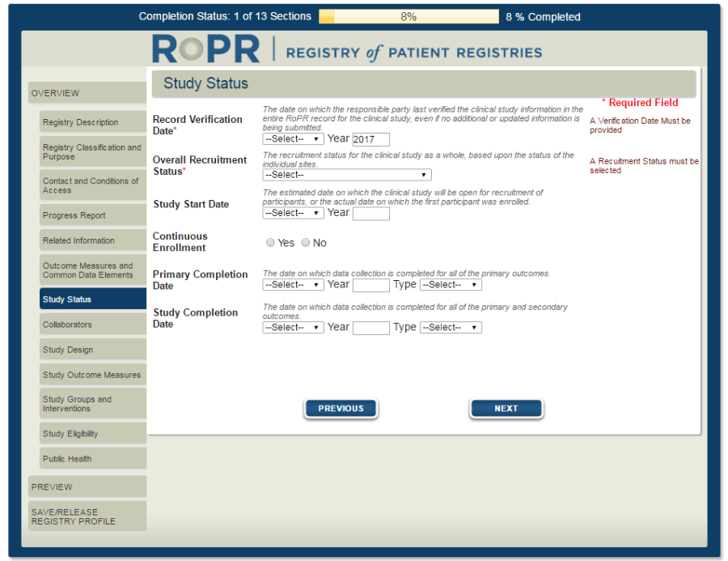Open Public Health section
The height and width of the screenshot is (561, 728).
pos(93,459)
